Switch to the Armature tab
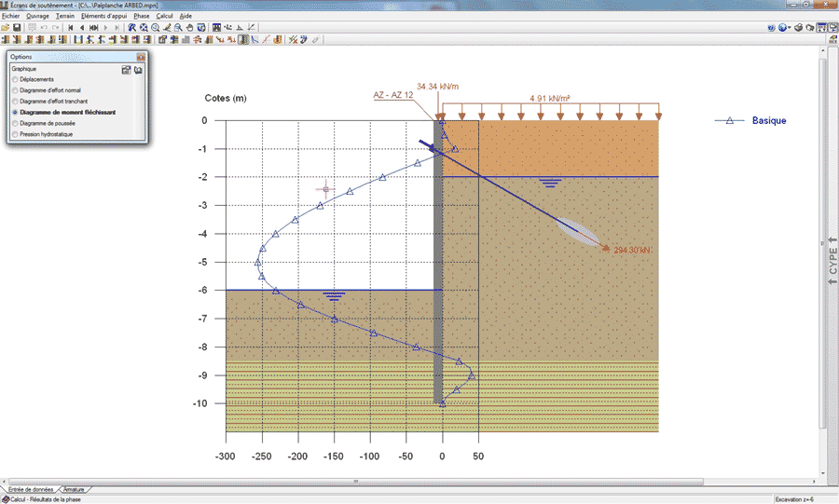839x504 pixels. [x=74, y=490]
